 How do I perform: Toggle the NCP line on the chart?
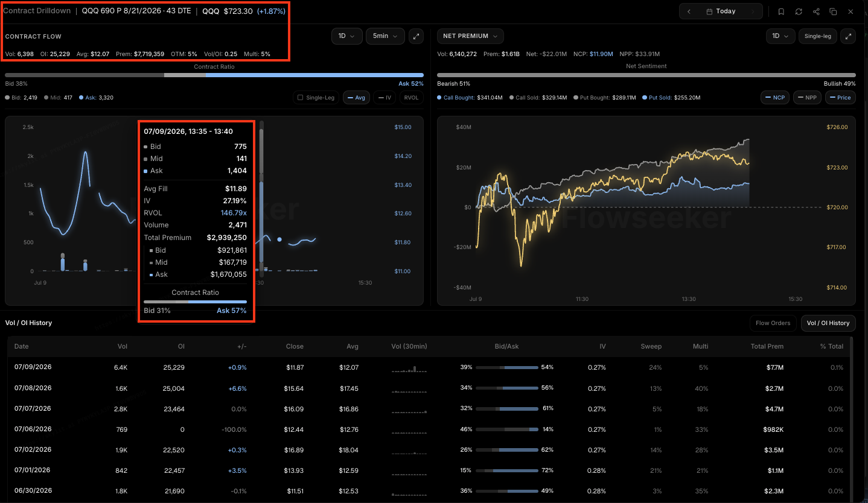(774, 98)
